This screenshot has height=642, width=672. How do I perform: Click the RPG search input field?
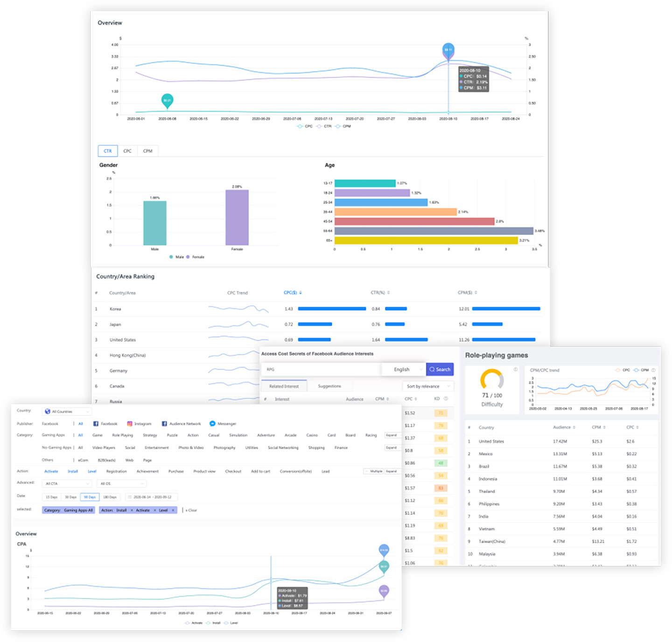[x=321, y=369]
